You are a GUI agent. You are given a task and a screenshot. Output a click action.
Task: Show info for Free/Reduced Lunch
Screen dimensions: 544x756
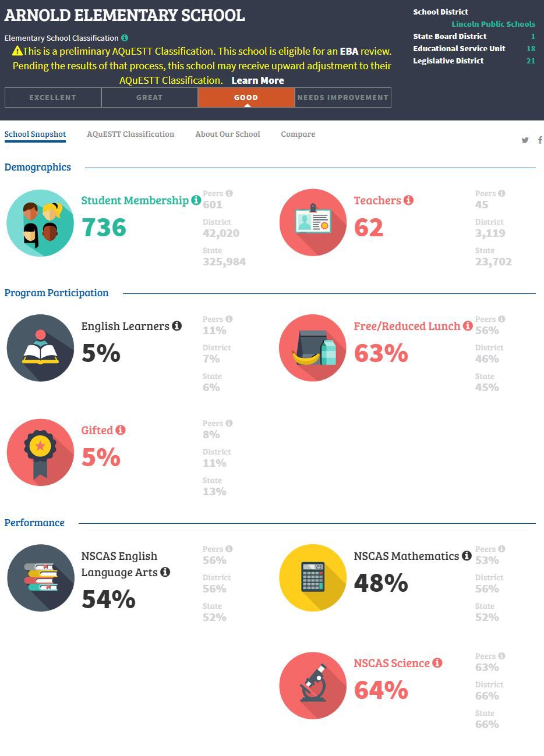(x=468, y=326)
